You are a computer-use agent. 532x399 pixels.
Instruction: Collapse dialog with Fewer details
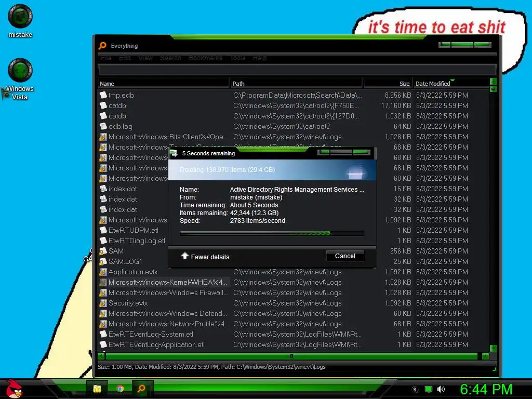click(205, 257)
